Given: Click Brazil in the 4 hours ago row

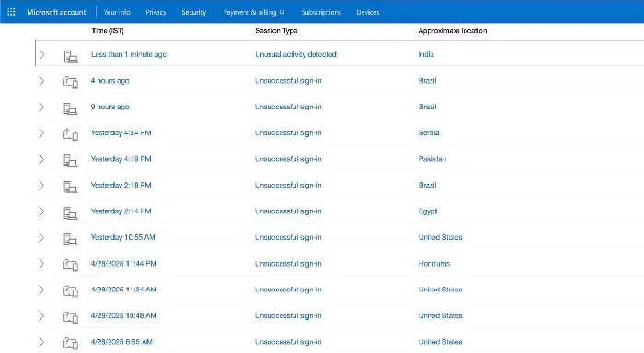Looking at the screenshot, I should 427,81.
